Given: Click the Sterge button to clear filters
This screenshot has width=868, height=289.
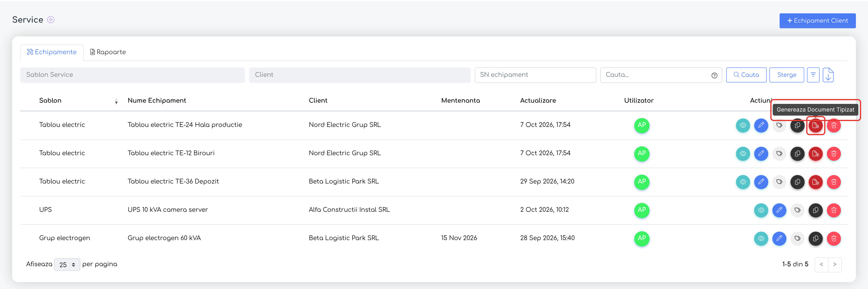Looking at the screenshot, I should click(787, 75).
